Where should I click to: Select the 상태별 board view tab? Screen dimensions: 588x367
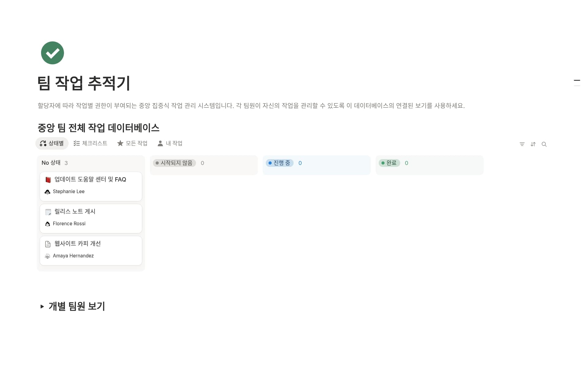(x=52, y=143)
